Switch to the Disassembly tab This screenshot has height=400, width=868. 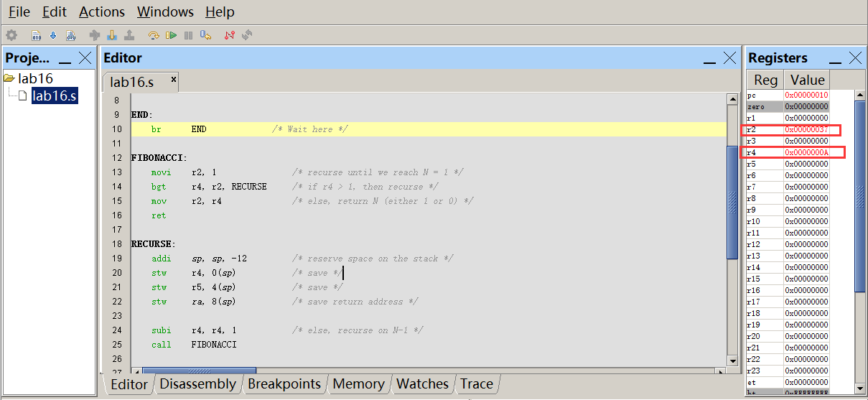point(197,384)
